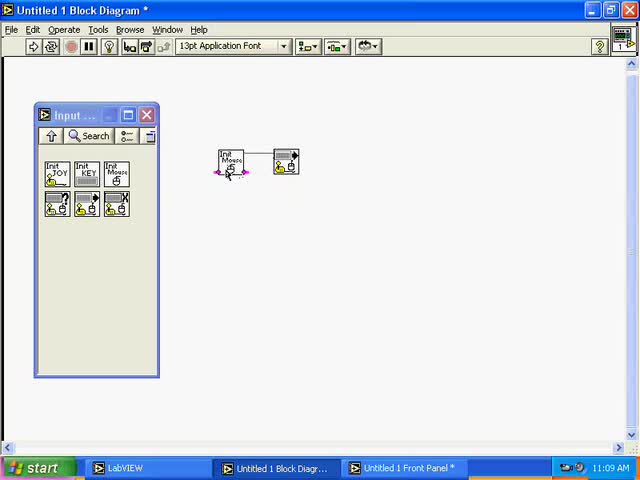This screenshot has width=640, height=480.
Task: Click the Pause button
Action: point(89,47)
